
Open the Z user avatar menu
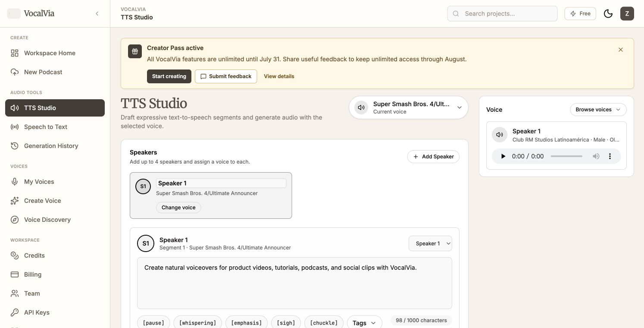pos(627,13)
